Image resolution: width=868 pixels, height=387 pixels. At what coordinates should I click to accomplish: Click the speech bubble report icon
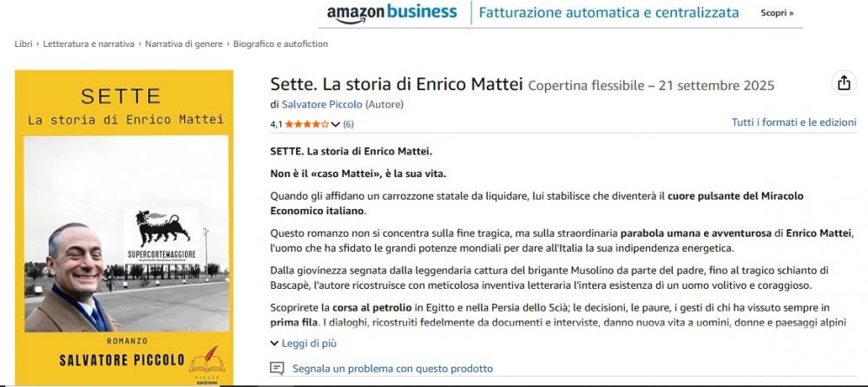(277, 368)
